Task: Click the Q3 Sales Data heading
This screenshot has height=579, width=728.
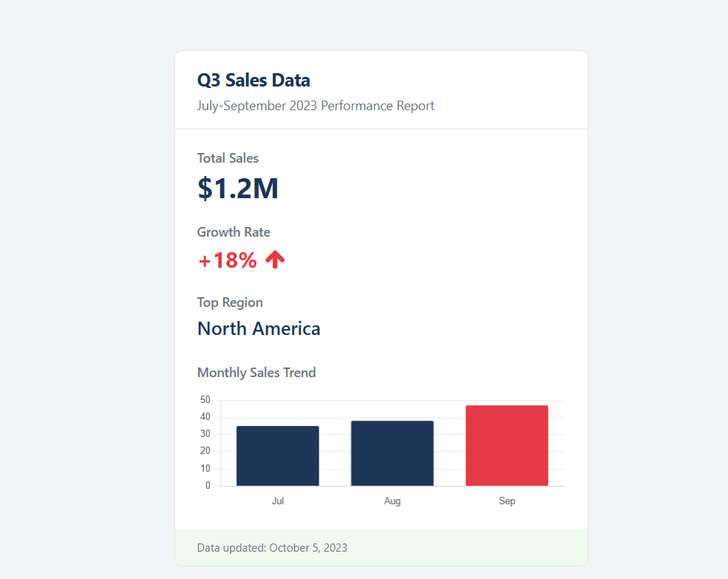Action: [254, 81]
